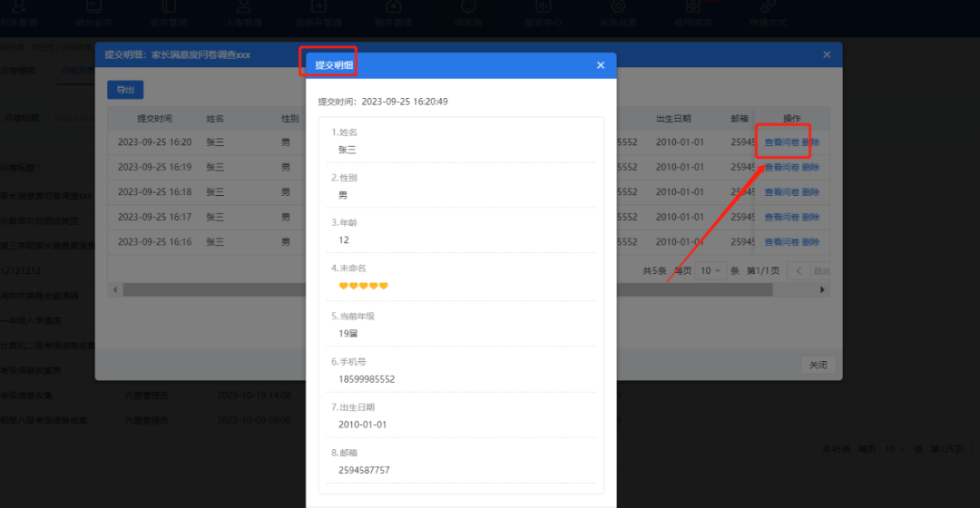Click the 2594587757 answer under 8.邮箱
Image resolution: width=980 pixels, height=508 pixels.
tap(364, 470)
